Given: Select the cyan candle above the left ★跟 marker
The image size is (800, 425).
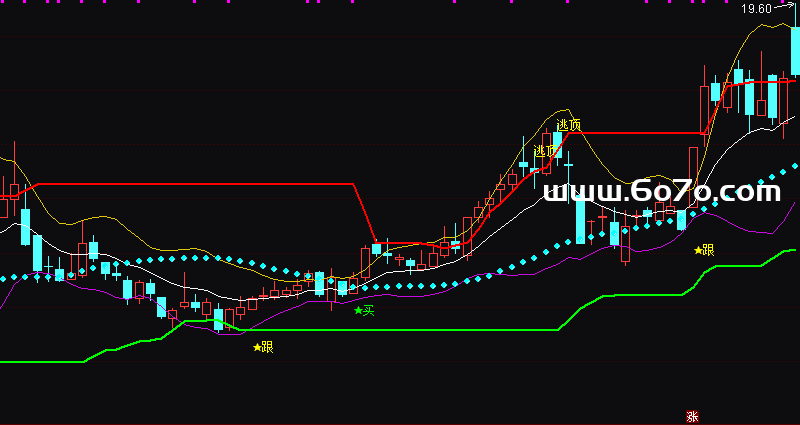Looking at the screenshot, I should (x=219, y=319).
